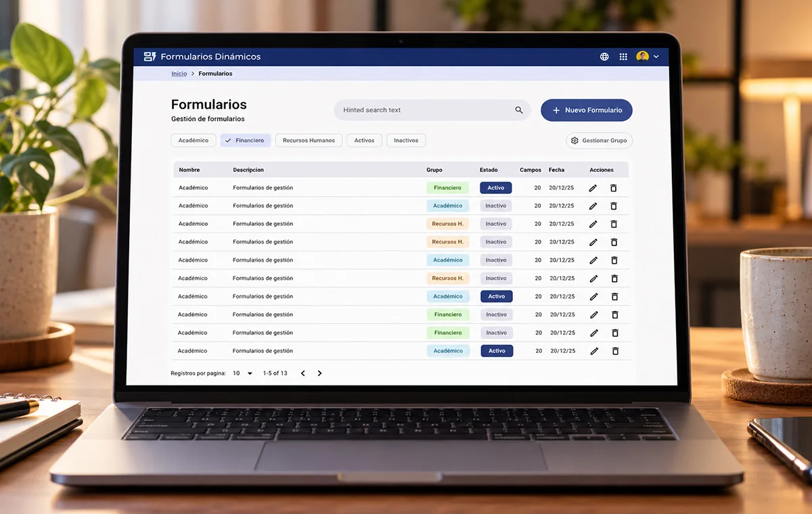Viewport: 812px width, 514px height.
Task: Click the pencil icon in the second table row
Action: (x=593, y=206)
